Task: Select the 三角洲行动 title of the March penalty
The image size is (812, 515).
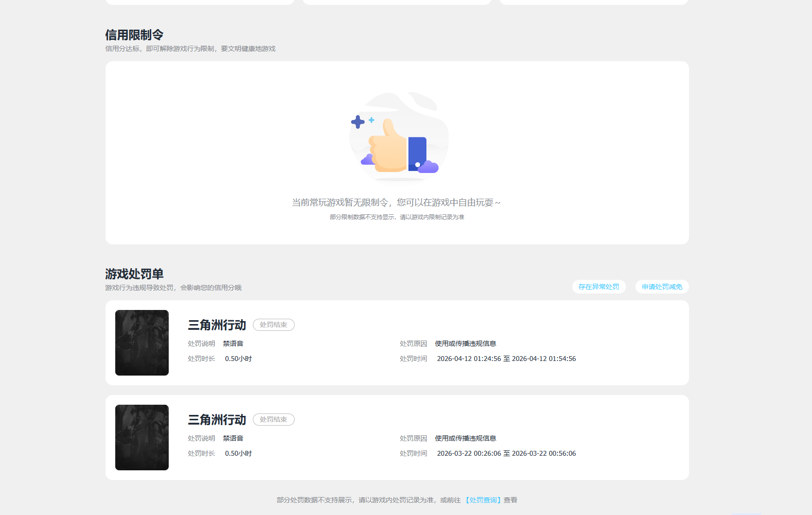Action: [x=217, y=420]
